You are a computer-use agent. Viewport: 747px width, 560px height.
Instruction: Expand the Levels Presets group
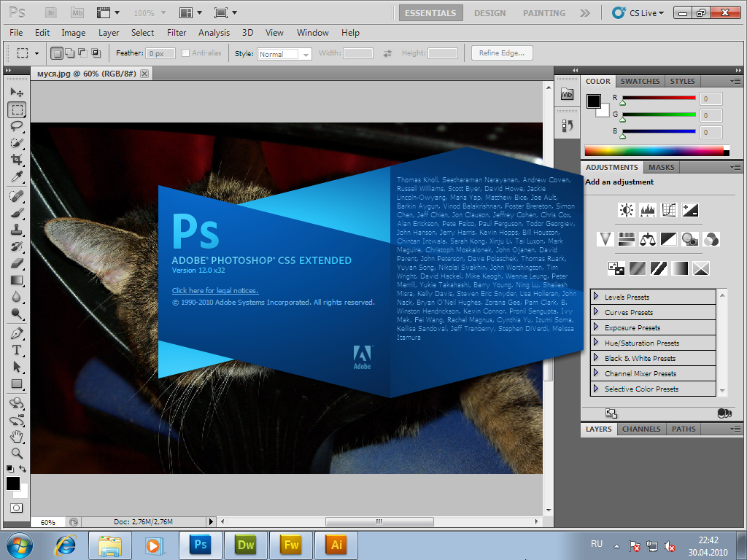627,296
